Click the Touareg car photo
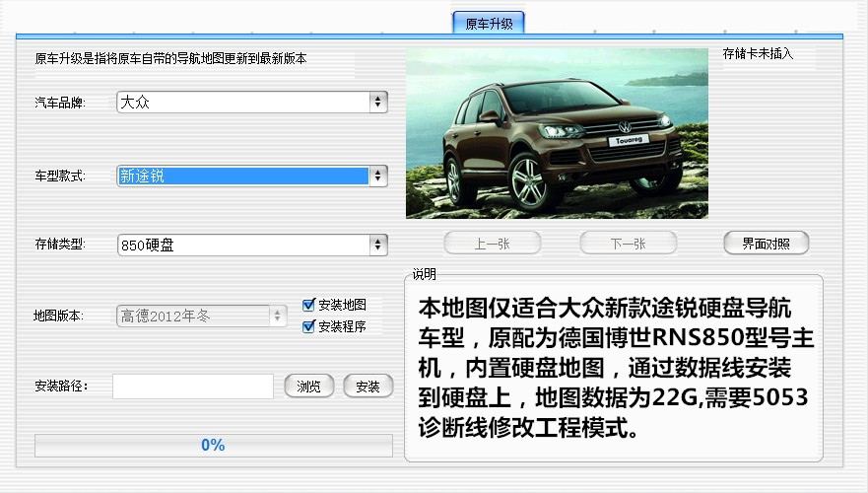The image size is (868, 493). point(557,133)
